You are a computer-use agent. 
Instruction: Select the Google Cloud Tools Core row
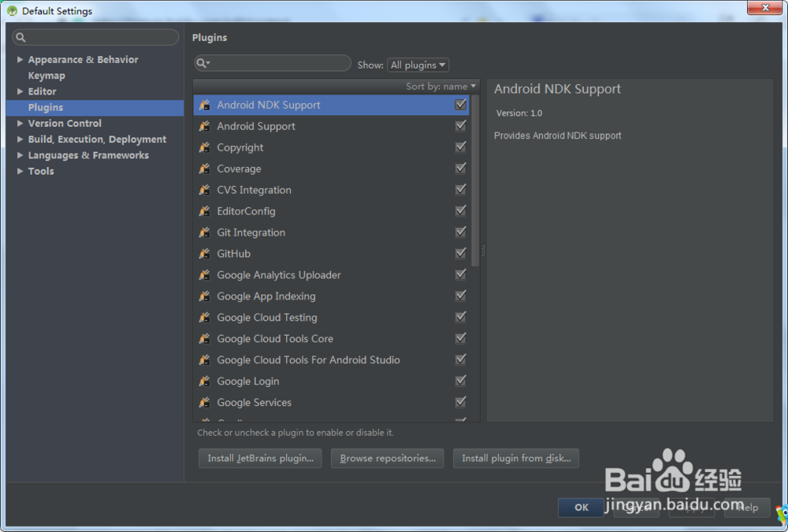tap(332, 338)
